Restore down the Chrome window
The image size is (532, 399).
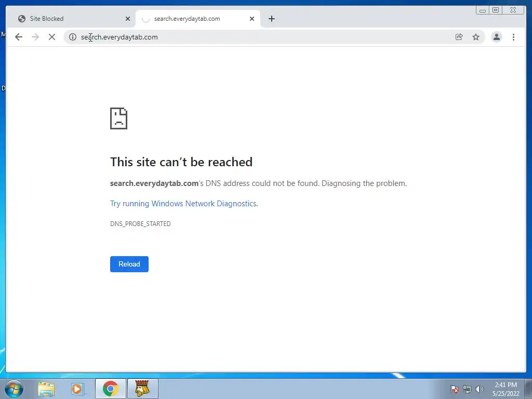pos(495,10)
